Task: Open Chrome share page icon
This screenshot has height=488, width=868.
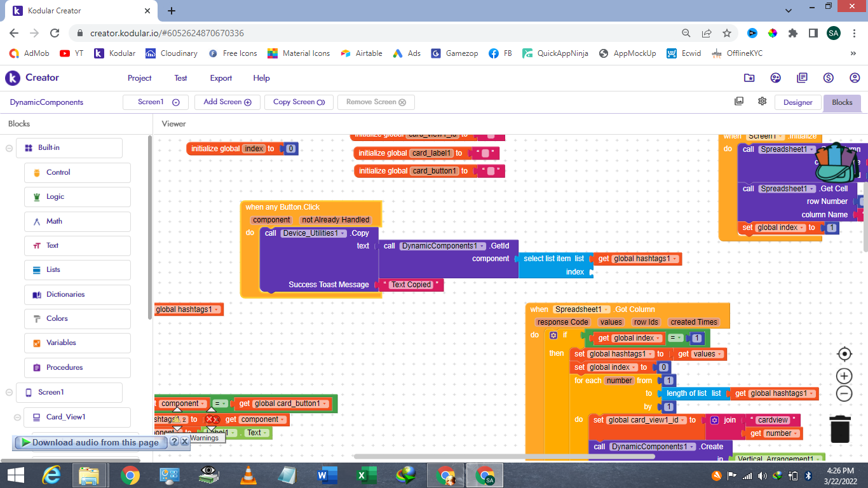Action: click(x=707, y=33)
